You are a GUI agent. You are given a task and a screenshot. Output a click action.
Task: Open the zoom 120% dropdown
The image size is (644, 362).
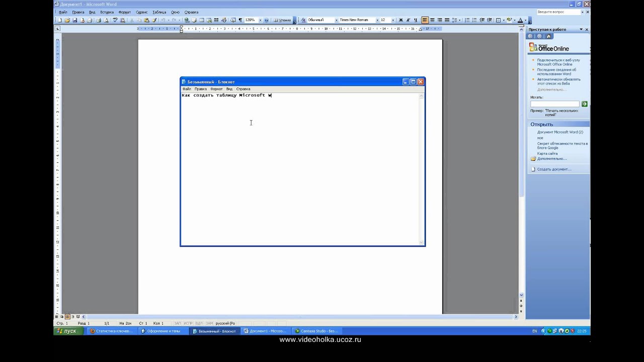coord(260,20)
